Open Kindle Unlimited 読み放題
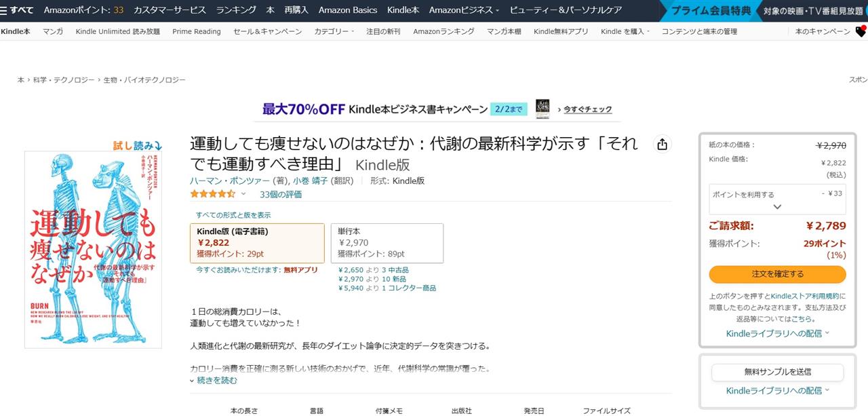 (x=118, y=32)
